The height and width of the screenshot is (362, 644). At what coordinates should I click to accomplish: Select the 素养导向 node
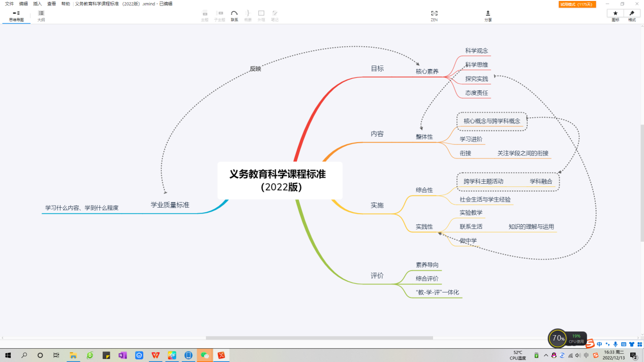coord(427,265)
